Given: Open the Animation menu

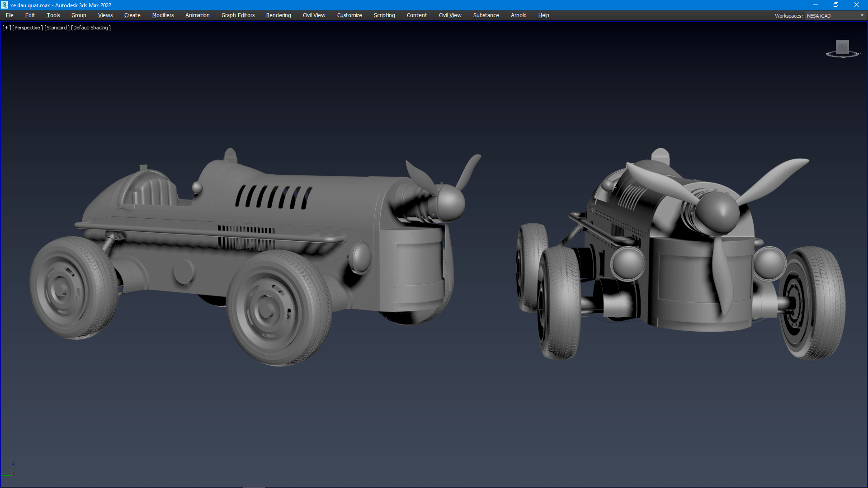Looking at the screenshot, I should click(x=197, y=15).
